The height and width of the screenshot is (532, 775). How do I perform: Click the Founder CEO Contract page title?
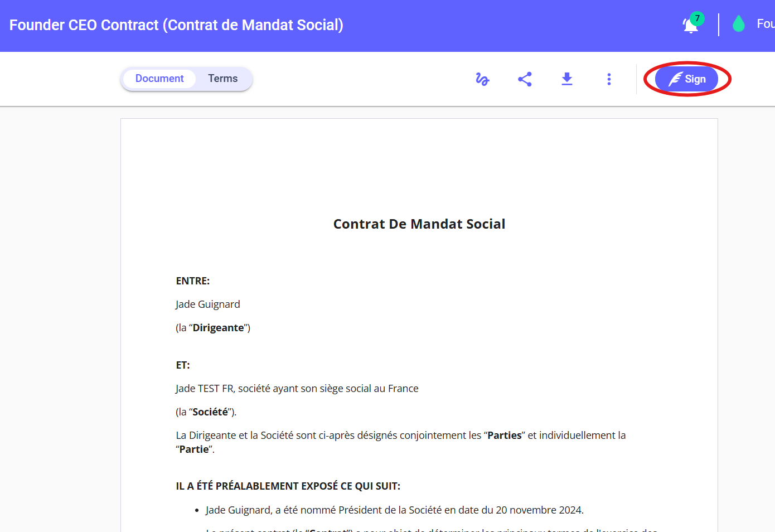coord(176,25)
